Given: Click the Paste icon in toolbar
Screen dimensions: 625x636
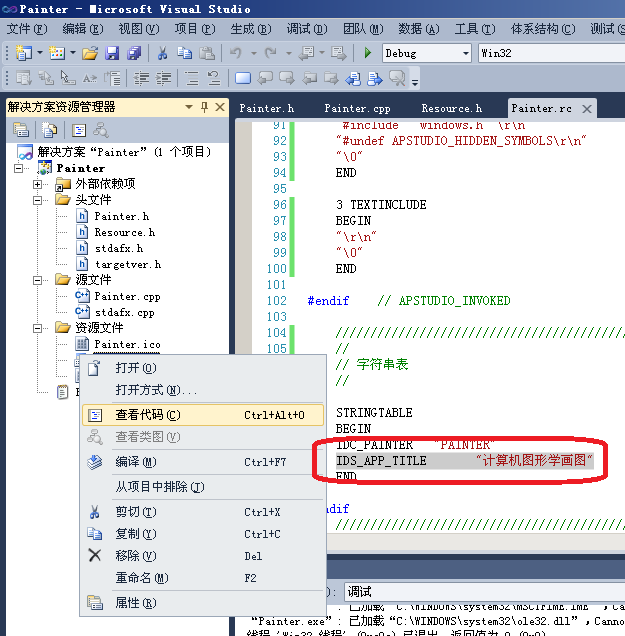Looking at the screenshot, I should (207, 53).
